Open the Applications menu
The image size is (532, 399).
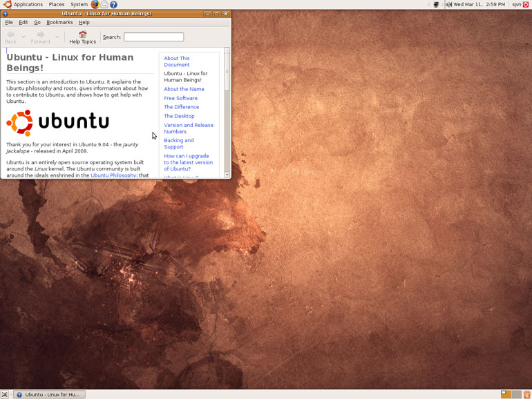pos(28,4)
